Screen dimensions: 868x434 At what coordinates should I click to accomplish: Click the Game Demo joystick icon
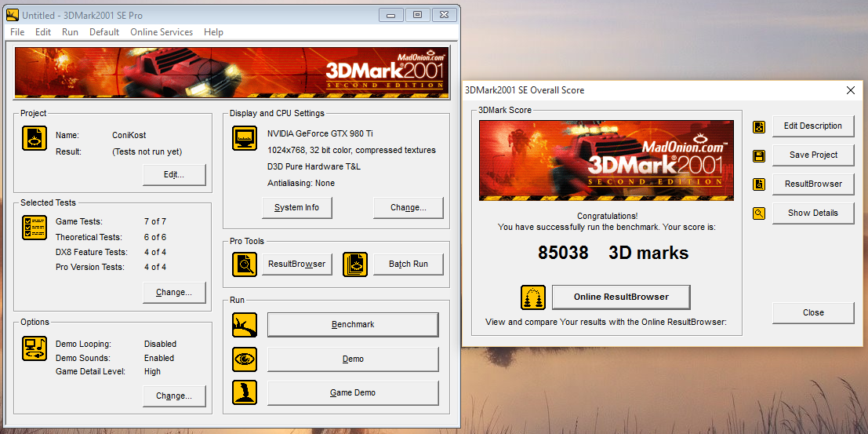coord(244,393)
